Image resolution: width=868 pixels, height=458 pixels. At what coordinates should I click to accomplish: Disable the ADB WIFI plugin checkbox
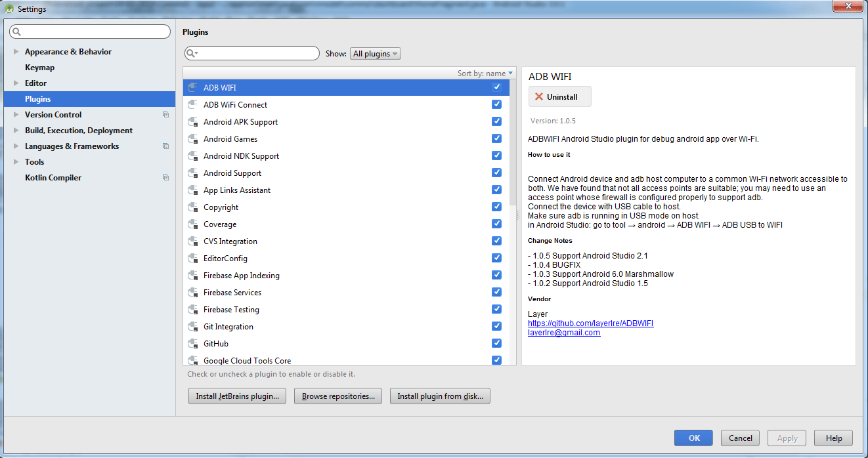click(496, 87)
